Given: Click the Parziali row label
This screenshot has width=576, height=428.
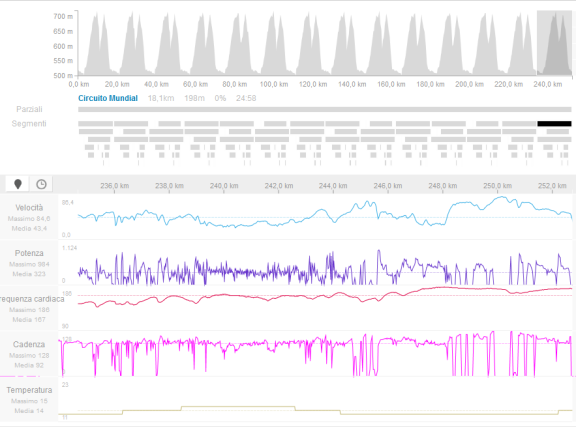Looking at the screenshot, I should pos(29,109).
